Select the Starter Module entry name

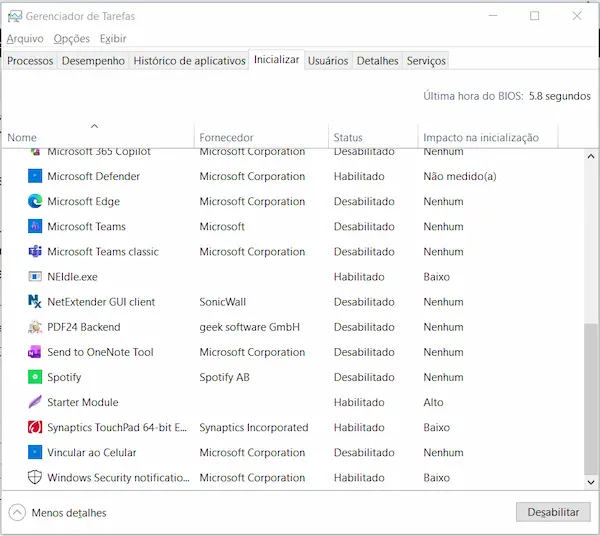(83, 402)
